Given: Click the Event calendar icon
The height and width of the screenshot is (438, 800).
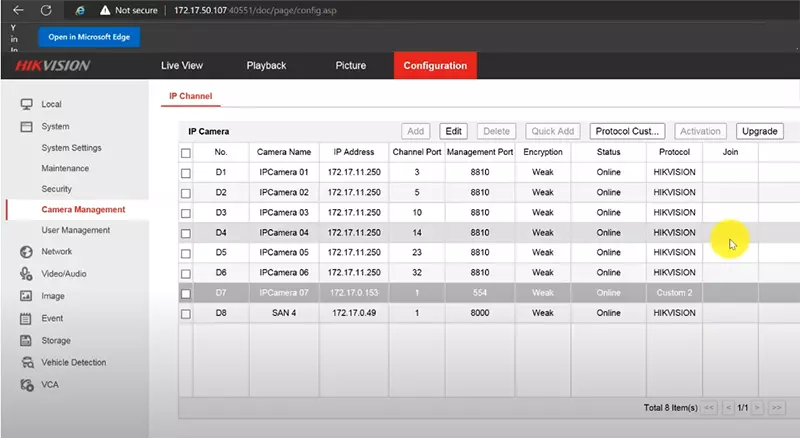Looking at the screenshot, I should click(26, 319).
